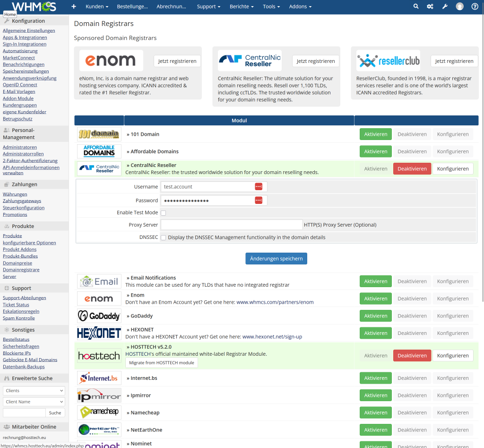Focus the Proxy Server input field

click(232, 225)
